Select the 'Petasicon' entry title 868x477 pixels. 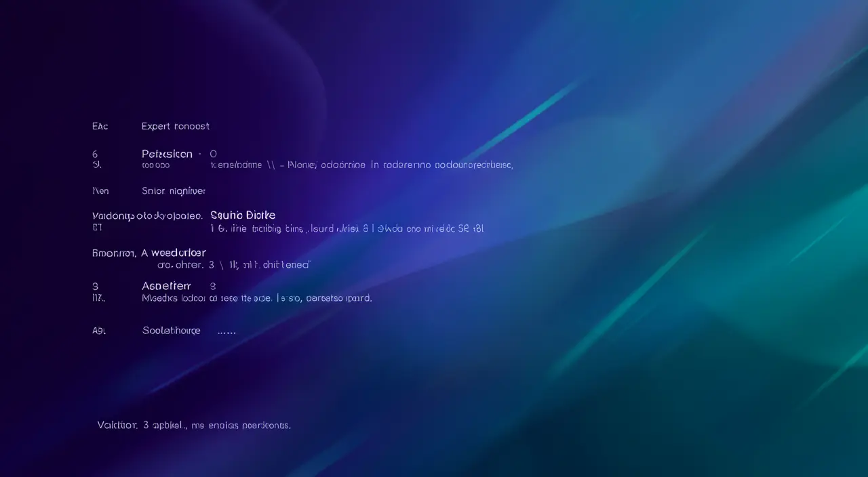click(167, 154)
